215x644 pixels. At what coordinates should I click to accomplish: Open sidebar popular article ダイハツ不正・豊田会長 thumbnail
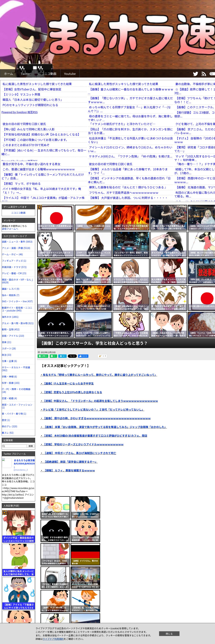pyautogui.click(x=19, y=526)
